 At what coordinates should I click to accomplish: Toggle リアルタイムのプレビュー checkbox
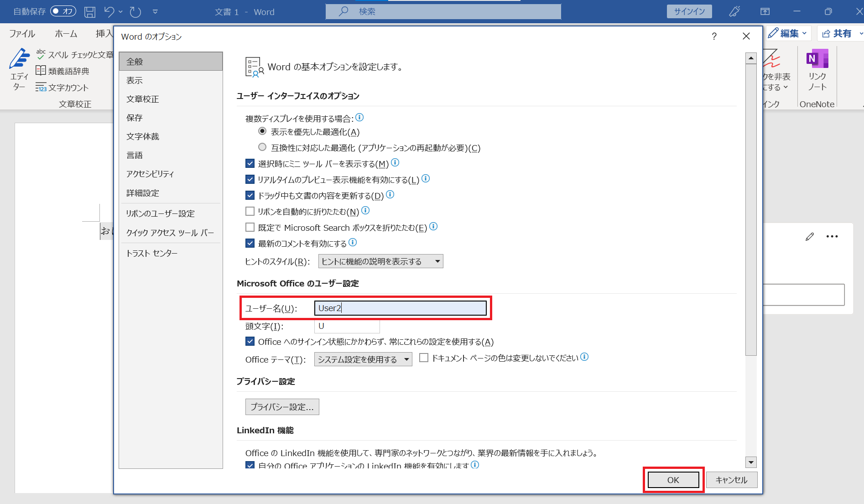pyautogui.click(x=250, y=179)
